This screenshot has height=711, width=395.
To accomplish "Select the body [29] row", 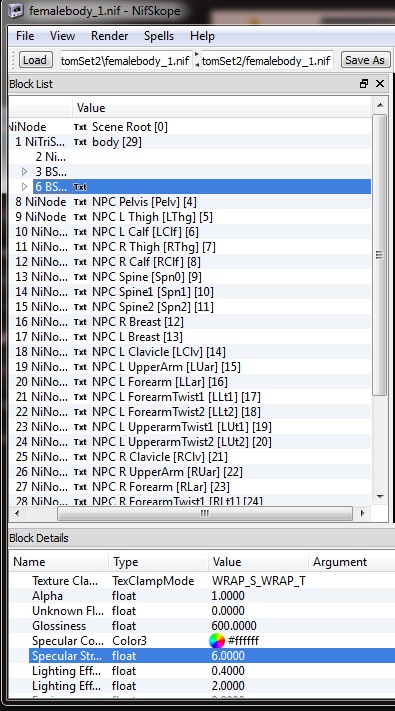I will [x=190, y=142].
